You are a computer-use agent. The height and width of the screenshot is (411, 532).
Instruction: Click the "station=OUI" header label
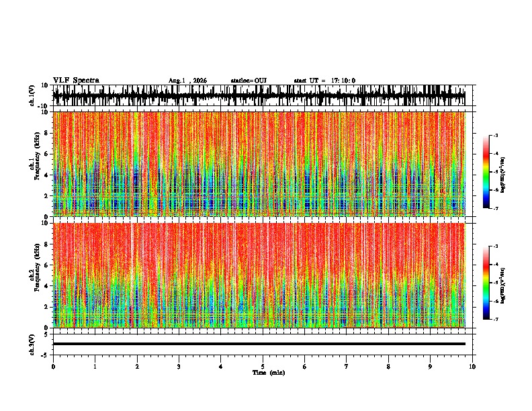click(249, 81)
